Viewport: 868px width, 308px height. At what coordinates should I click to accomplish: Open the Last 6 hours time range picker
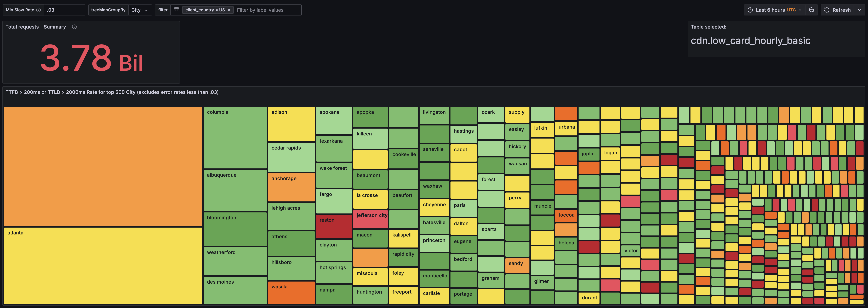pos(775,10)
